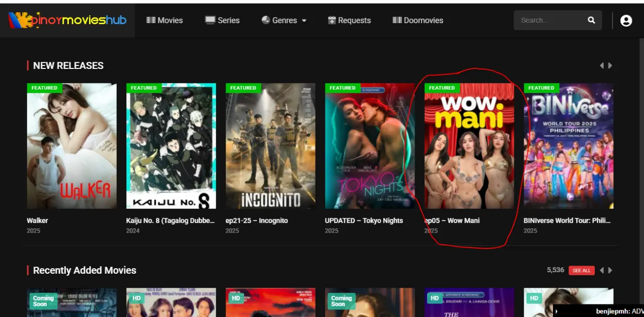The height and width of the screenshot is (317, 644).
Task: Click the NEW RELEASES heading
Action: [x=68, y=65]
